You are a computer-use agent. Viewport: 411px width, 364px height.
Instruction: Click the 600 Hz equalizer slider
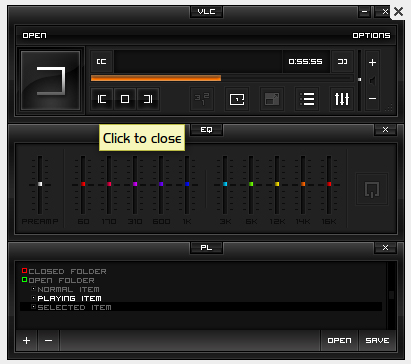(161, 185)
